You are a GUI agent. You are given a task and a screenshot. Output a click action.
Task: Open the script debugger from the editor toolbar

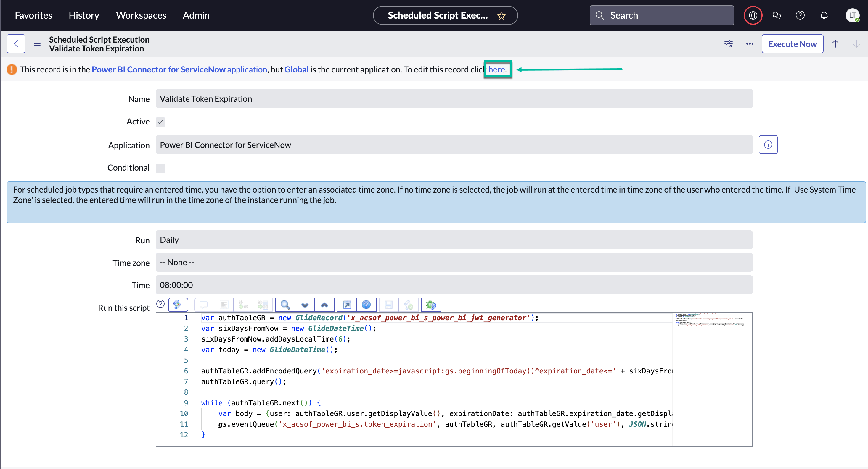click(431, 305)
